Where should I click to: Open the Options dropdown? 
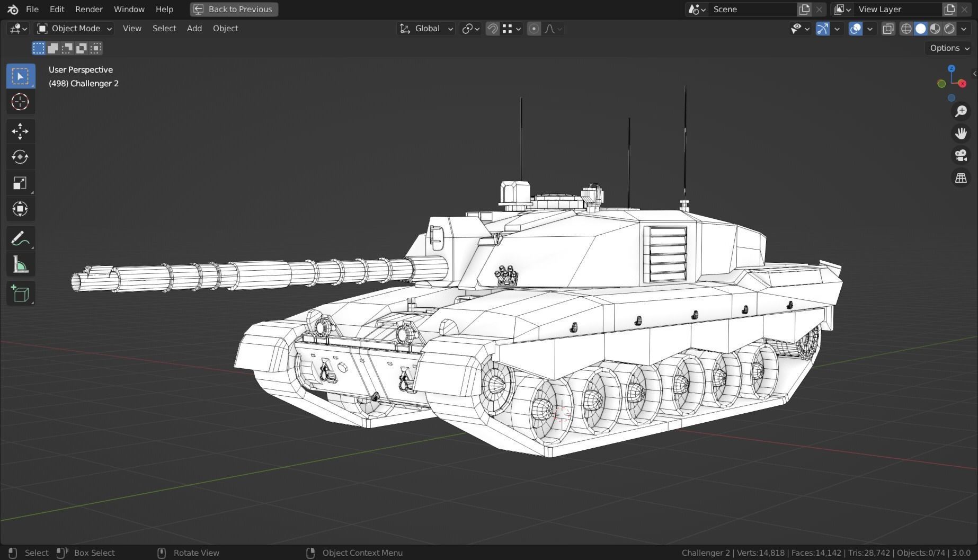coord(948,48)
